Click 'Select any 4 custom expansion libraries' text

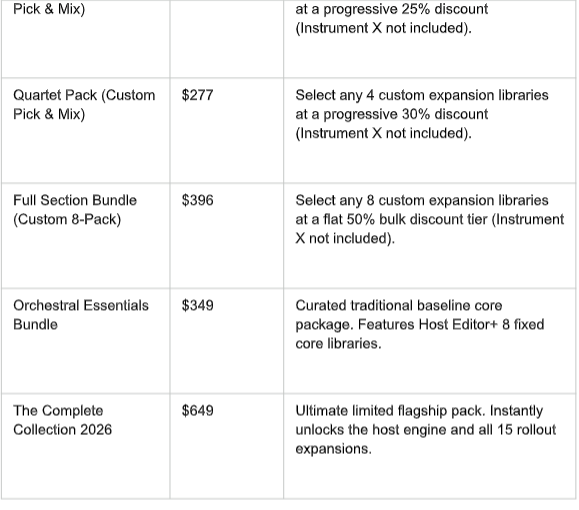pyautogui.click(x=422, y=95)
